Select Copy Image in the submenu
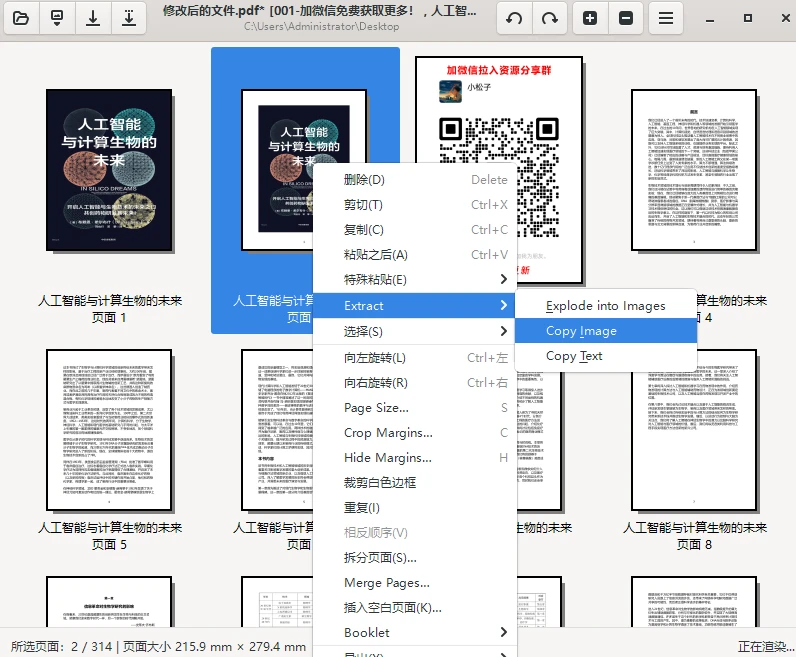796x657 pixels. tap(606, 331)
